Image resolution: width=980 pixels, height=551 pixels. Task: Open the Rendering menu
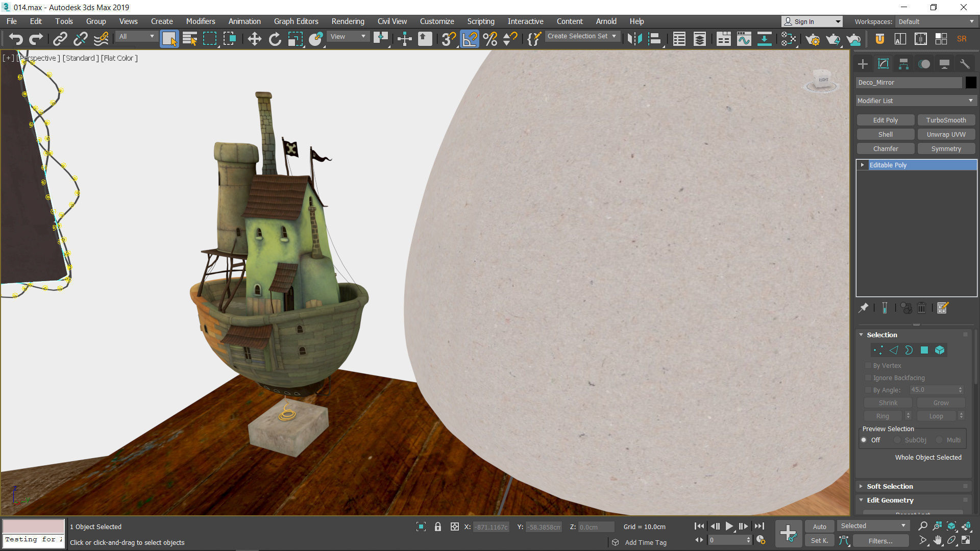click(348, 21)
